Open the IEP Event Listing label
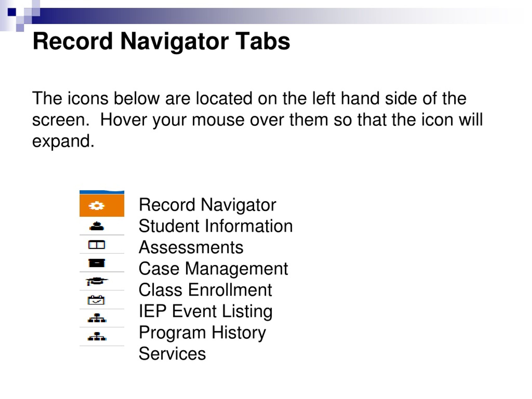This screenshot has width=532, height=399. coord(205,311)
